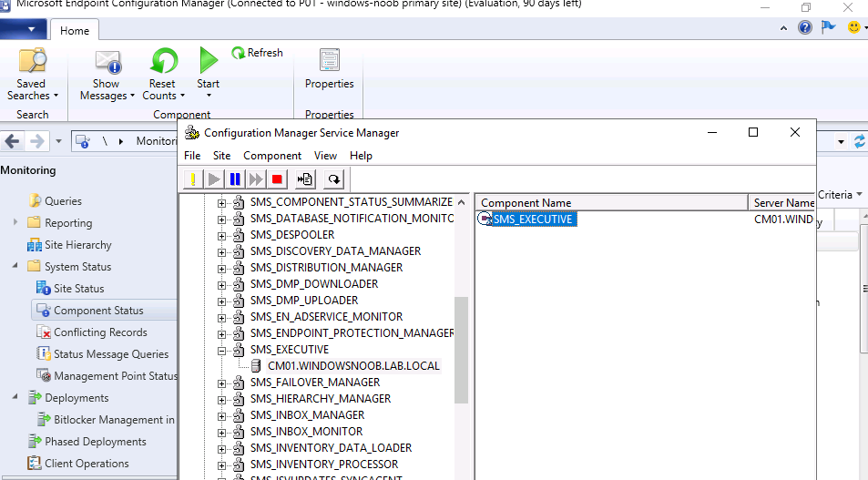Collapse the System Status folder arrow
This screenshot has height=480, width=868.
coord(15,266)
